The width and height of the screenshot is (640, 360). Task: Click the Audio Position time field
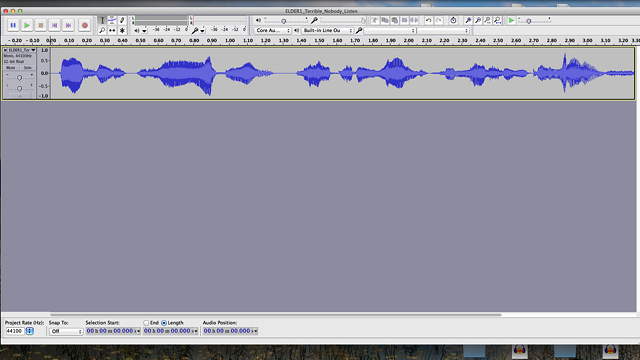231,331
